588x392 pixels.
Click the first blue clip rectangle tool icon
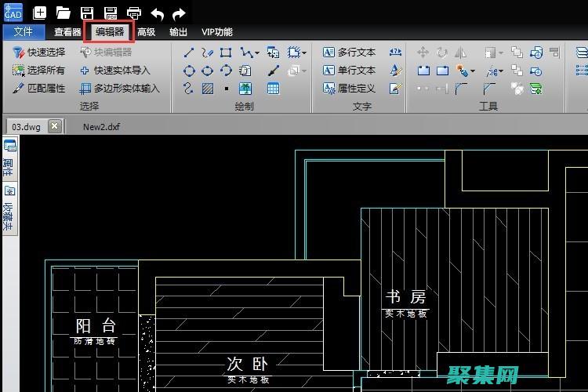pos(423,71)
